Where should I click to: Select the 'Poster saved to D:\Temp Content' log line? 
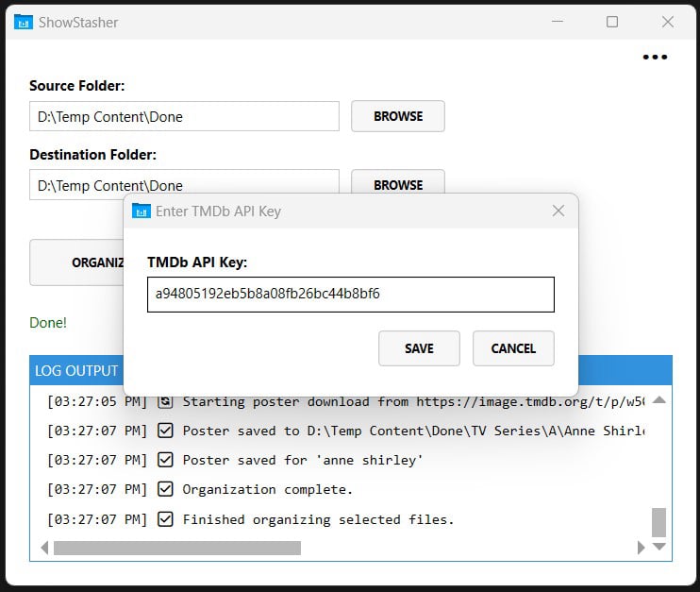tap(413, 431)
